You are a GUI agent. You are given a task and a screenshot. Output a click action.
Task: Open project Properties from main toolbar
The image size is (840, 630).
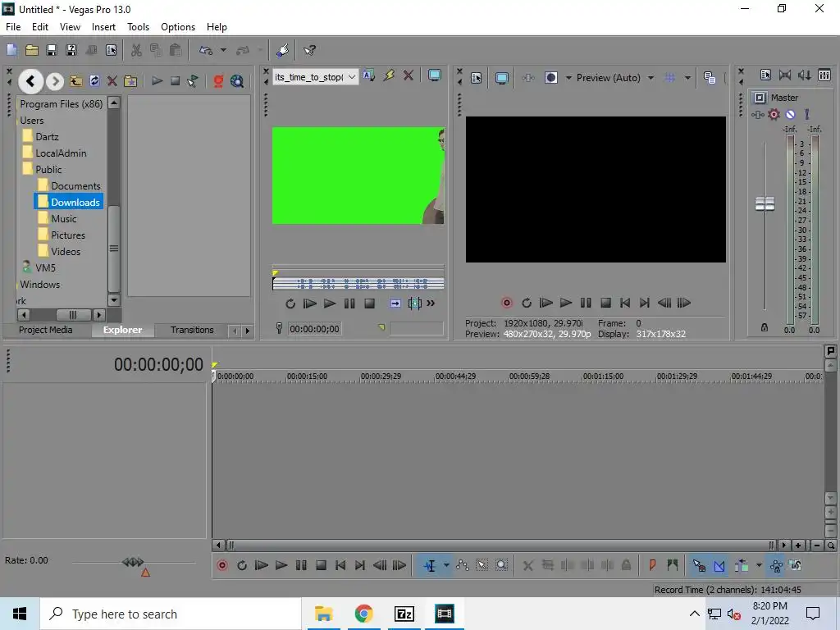pyautogui.click(x=111, y=50)
